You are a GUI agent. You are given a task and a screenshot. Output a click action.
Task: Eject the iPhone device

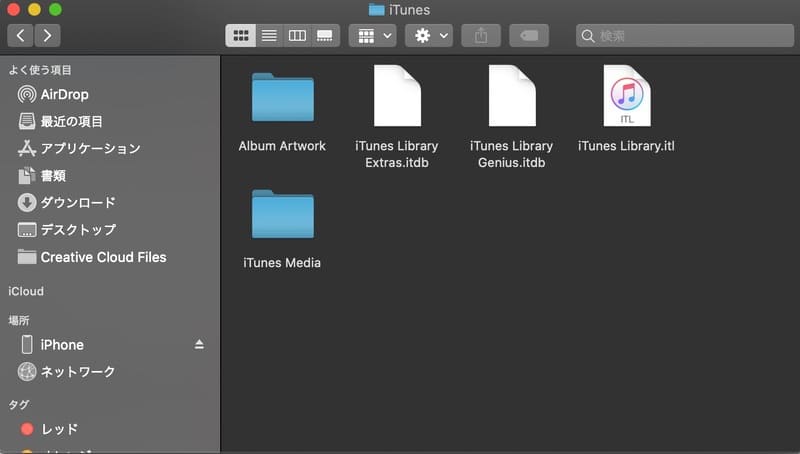pyautogui.click(x=199, y=344)
